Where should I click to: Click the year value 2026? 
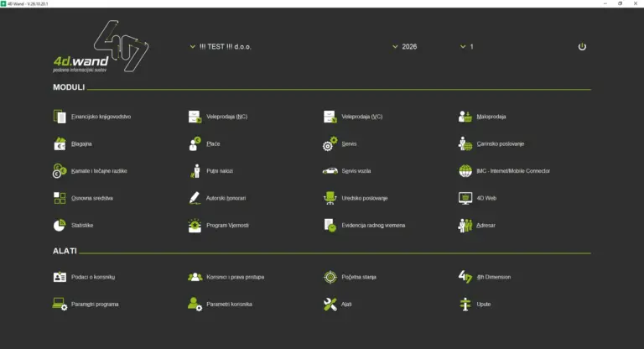tap(409, 47)
